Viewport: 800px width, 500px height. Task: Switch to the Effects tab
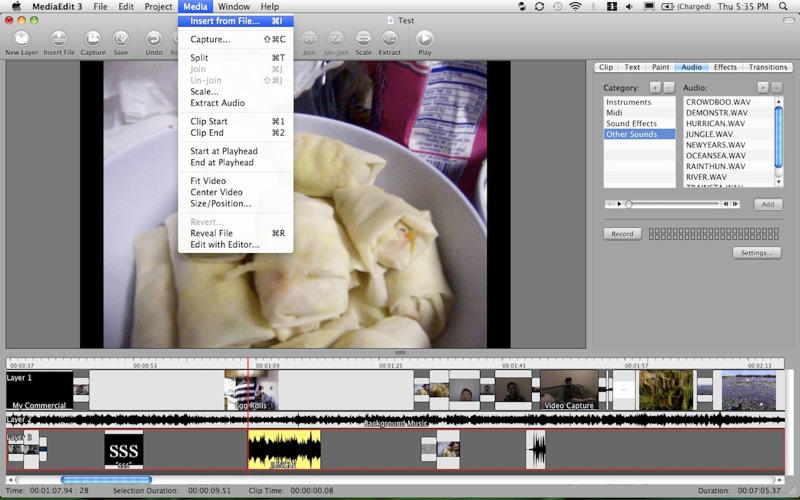point(725,67)
